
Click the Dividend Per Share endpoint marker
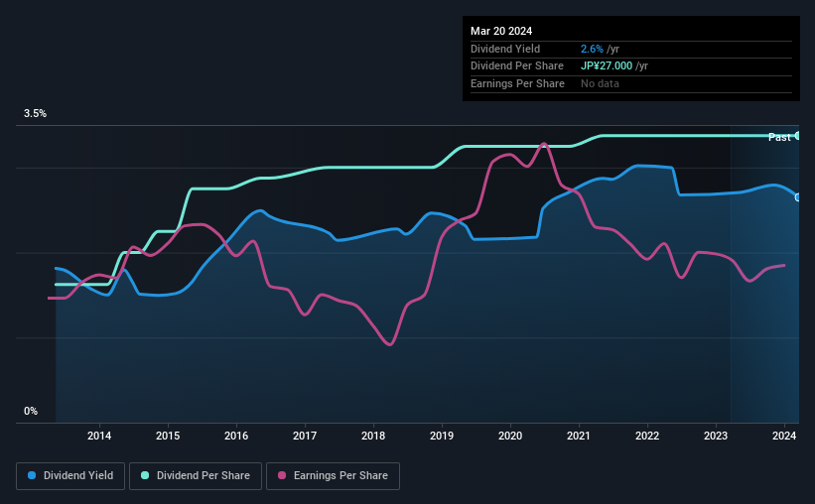coord(798,136)
